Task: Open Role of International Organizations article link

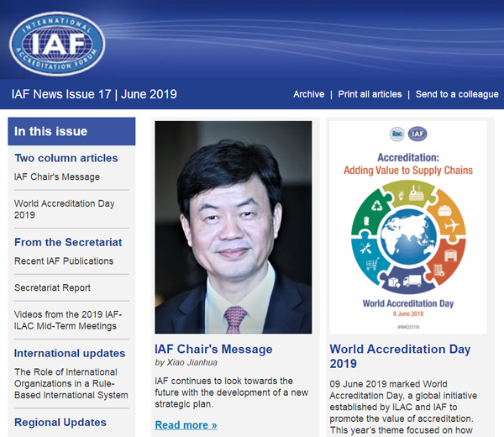Action: point(71,383)
